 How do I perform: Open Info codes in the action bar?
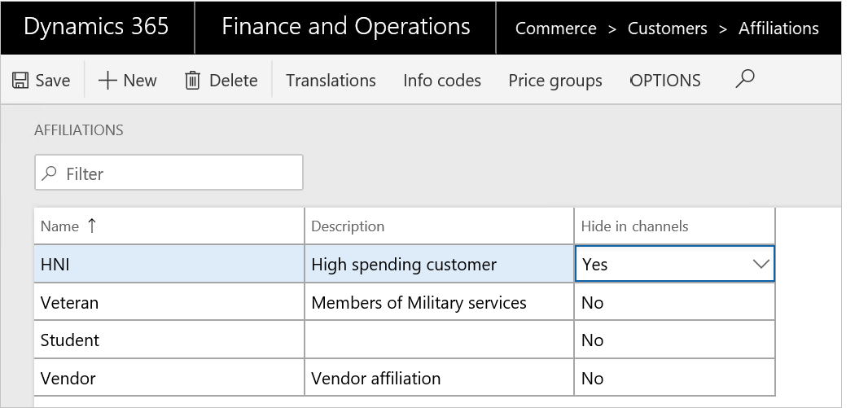pos(442,81)
